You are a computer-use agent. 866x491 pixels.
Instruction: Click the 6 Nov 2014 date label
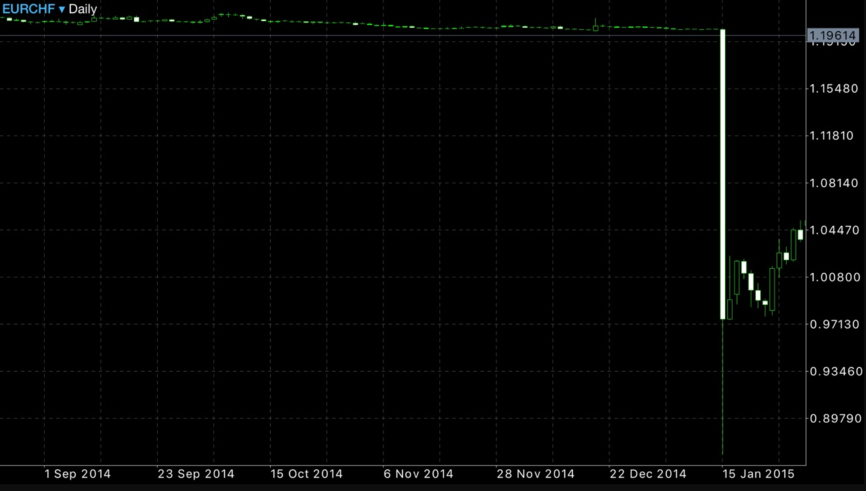point(418,474)
